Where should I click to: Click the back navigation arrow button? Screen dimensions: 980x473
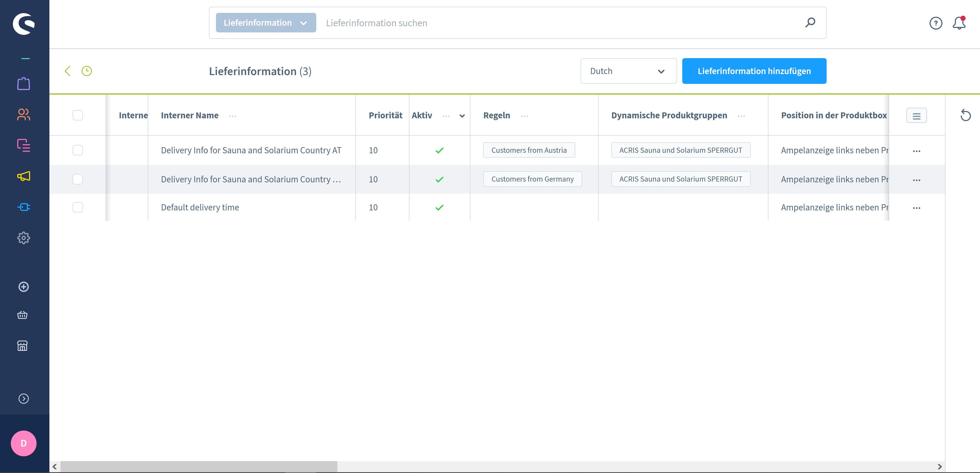click(67, 71)
